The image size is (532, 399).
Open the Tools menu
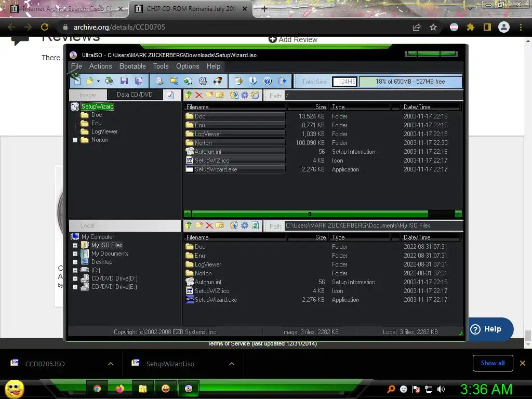click(x=161, y=66)
